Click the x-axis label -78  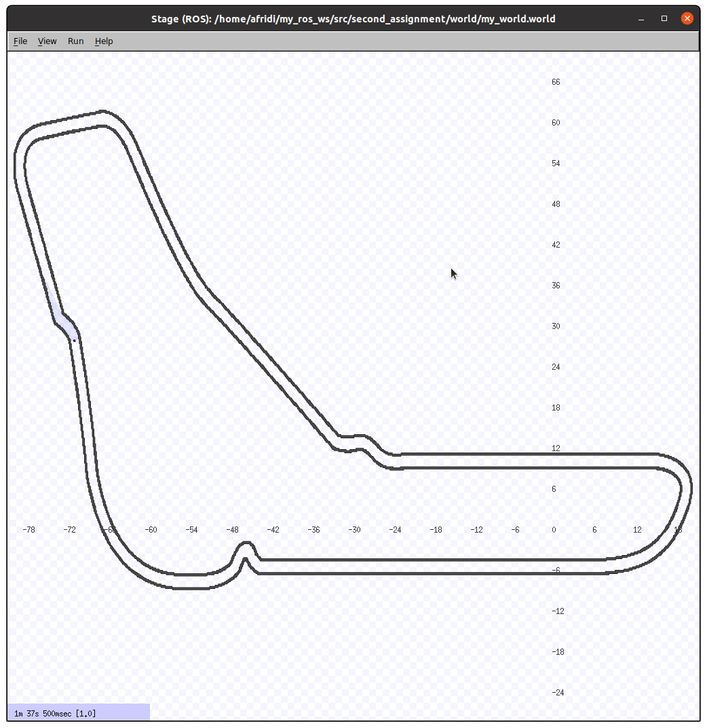click(x=28, y=530)
